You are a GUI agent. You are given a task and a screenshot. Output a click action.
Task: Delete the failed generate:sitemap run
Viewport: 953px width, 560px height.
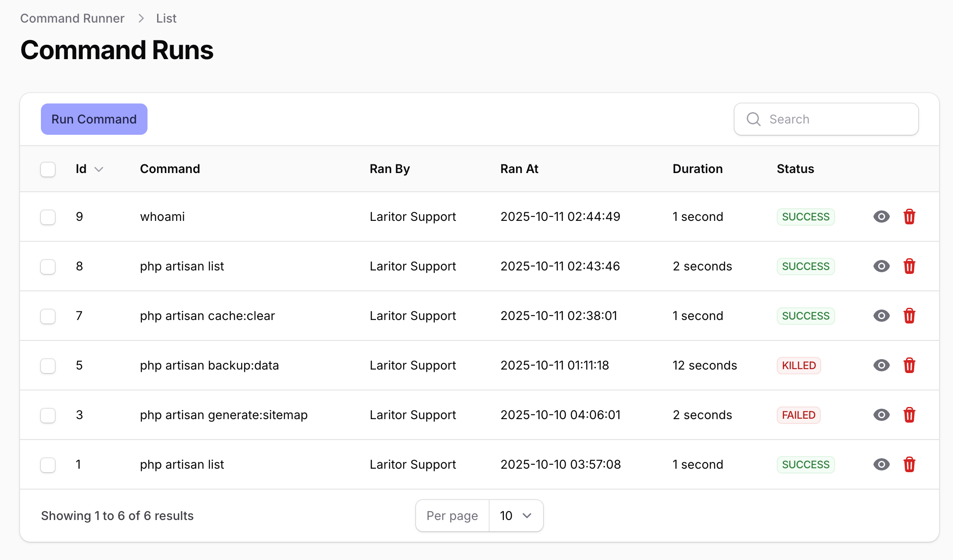909,415
